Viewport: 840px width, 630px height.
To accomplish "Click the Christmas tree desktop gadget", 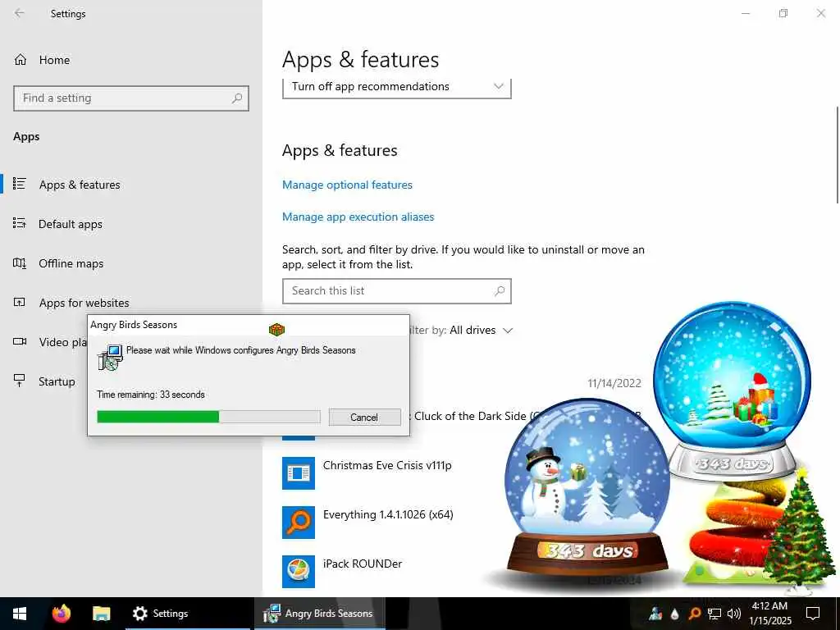I will [x=799, y=533].
